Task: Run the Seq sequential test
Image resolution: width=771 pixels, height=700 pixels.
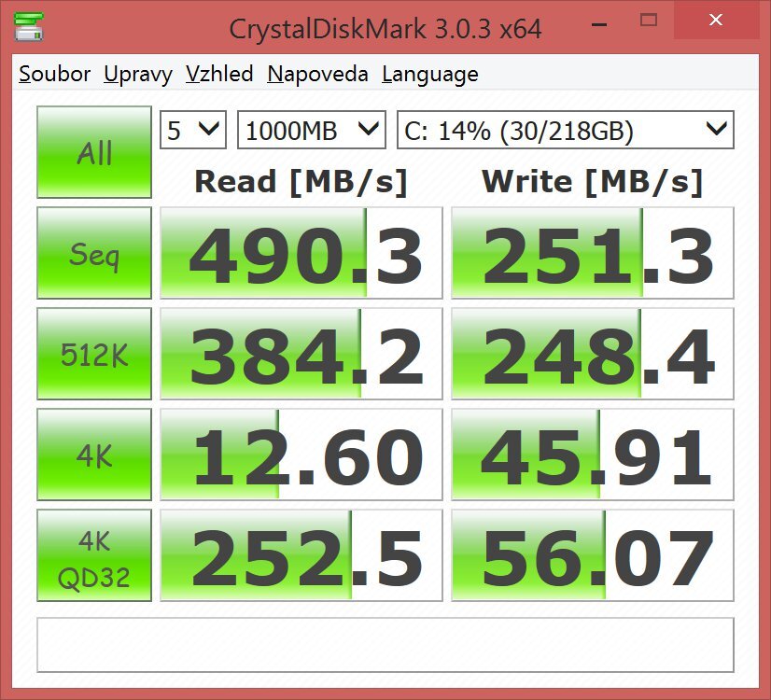Action: (x=93, y=252)
